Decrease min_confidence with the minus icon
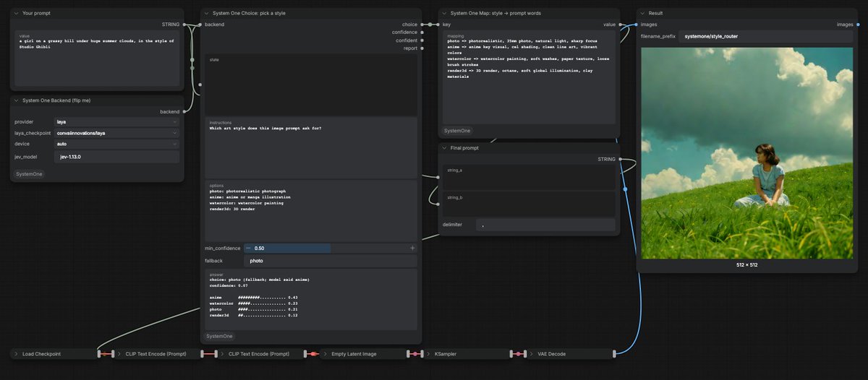 click(248, 248)
